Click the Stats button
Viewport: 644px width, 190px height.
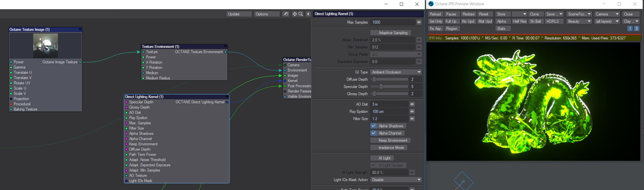(503, 29)
